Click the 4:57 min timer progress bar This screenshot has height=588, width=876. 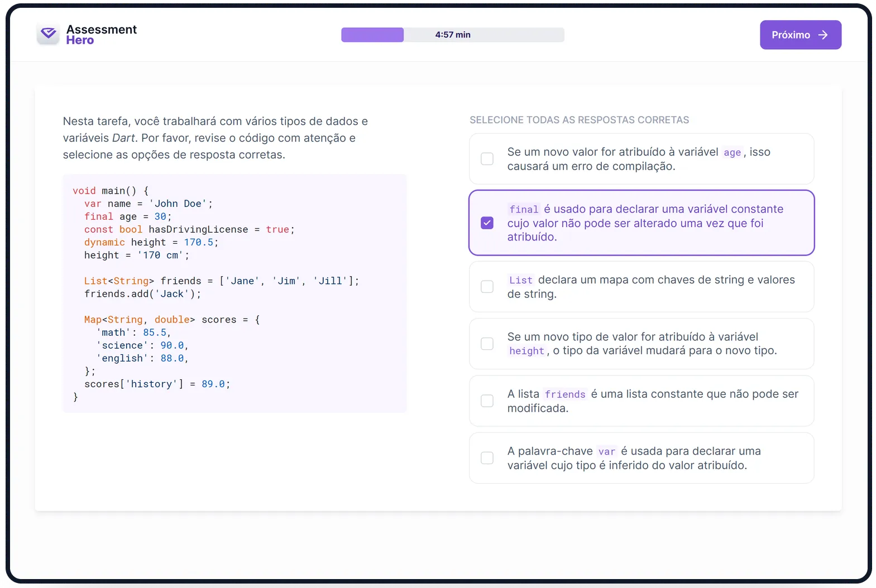(x=453, y=35)
